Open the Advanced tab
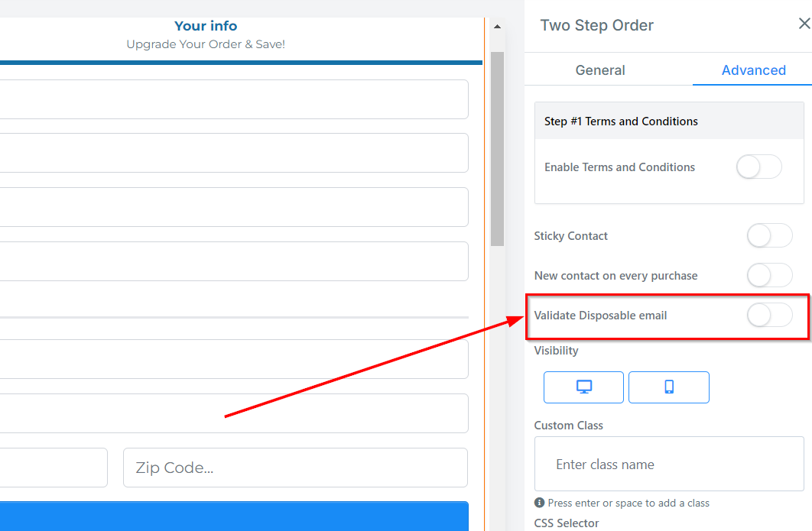This screenshot has height=531, width=812. [x=753, y=70]
